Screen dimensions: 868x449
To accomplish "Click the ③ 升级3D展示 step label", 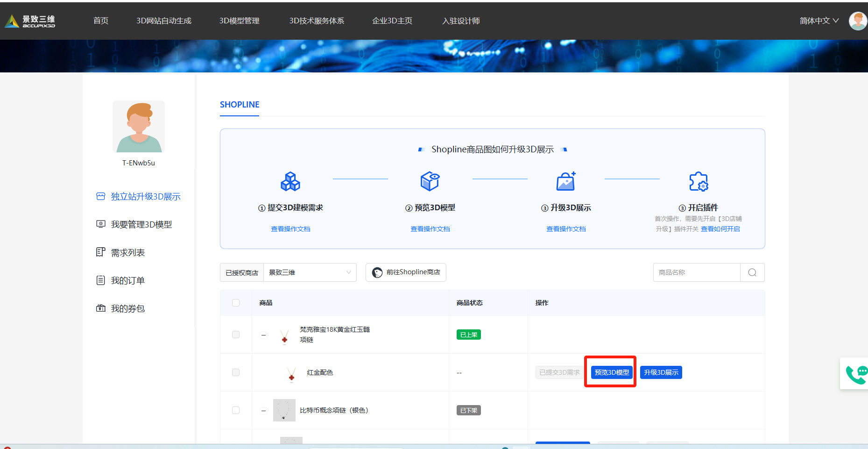I will (x=566, y=208).
